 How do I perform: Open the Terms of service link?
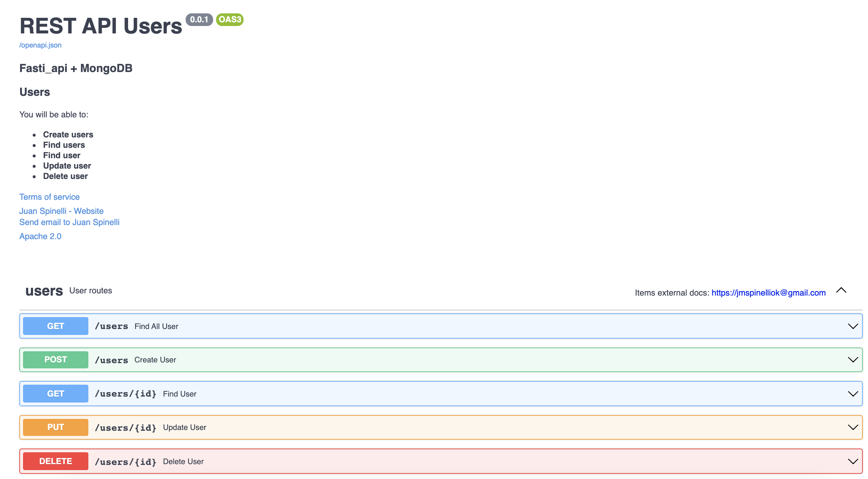click(49, 197)
